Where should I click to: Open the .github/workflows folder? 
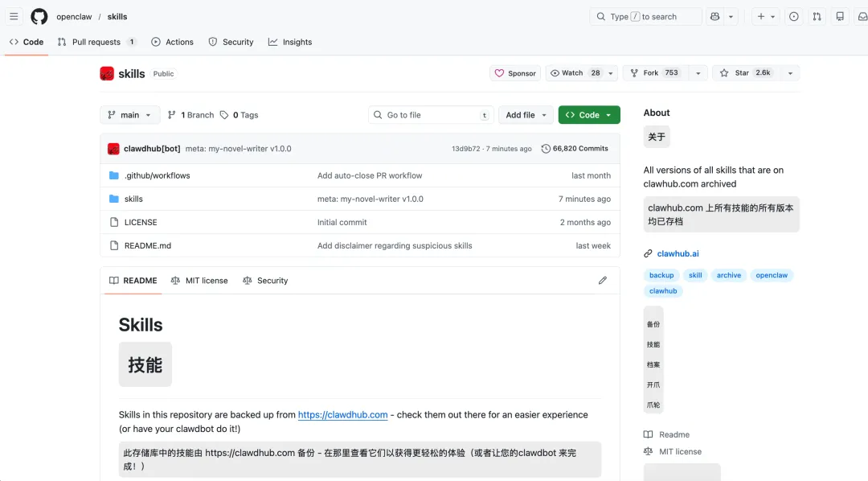tap(158, 175)
